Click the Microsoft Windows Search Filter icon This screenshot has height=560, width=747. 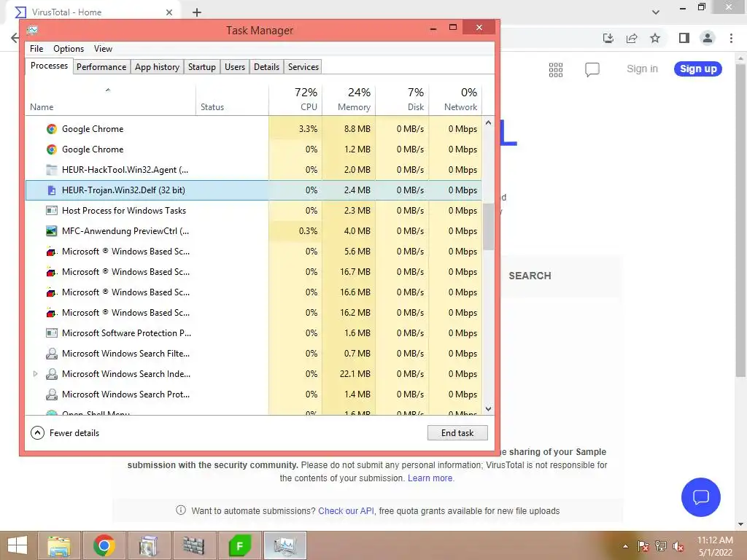[x=52, y=354]
